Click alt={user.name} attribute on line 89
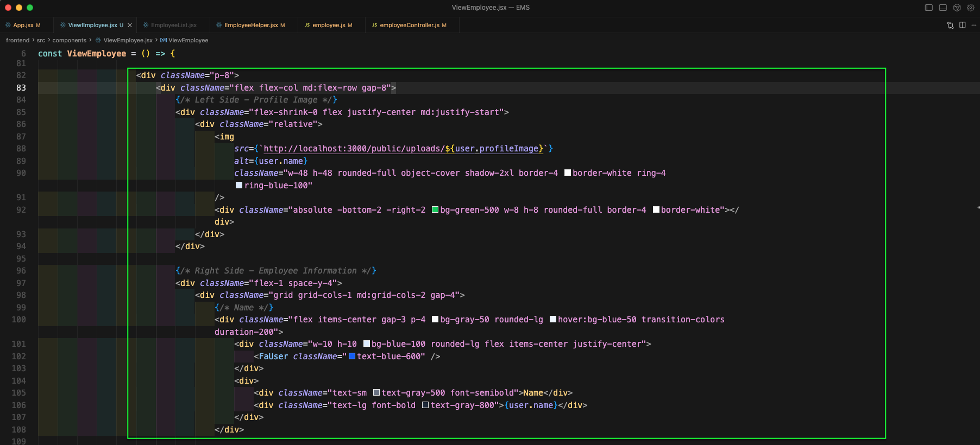Viewport: 980px width, 445px height. (271, 161)
